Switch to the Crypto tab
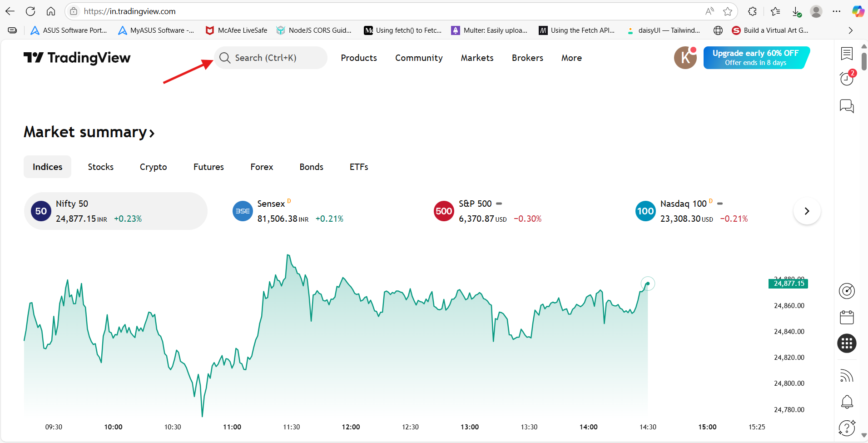The image size is (868, 443). 153,167
